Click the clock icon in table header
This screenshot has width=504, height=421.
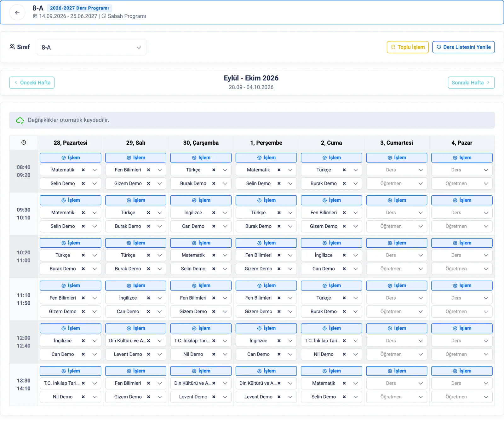[24, 142]
